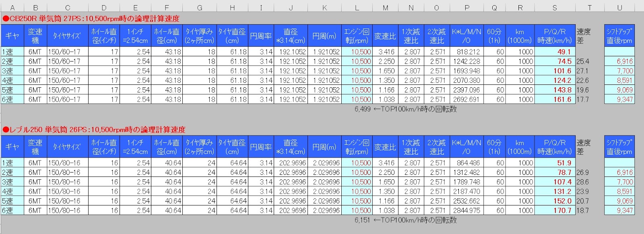Image resolution: width=644 pixels, height=234 pixels.
Task: Click speed value 78.7
Action: [x=555, y=172]
